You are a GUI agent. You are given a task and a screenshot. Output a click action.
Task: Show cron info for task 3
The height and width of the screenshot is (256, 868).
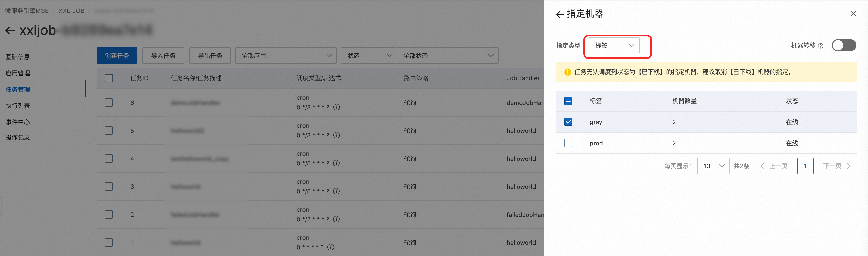(x=336, y=191)
